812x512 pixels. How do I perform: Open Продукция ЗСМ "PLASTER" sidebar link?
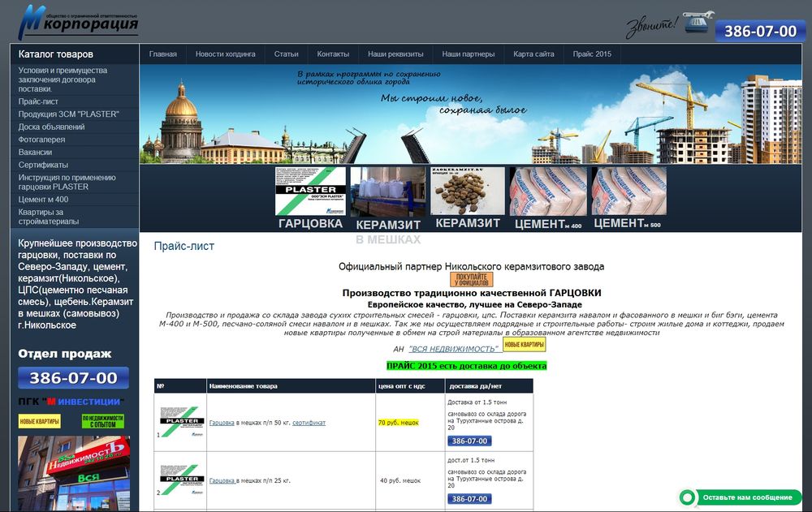[x=68, y=114]
